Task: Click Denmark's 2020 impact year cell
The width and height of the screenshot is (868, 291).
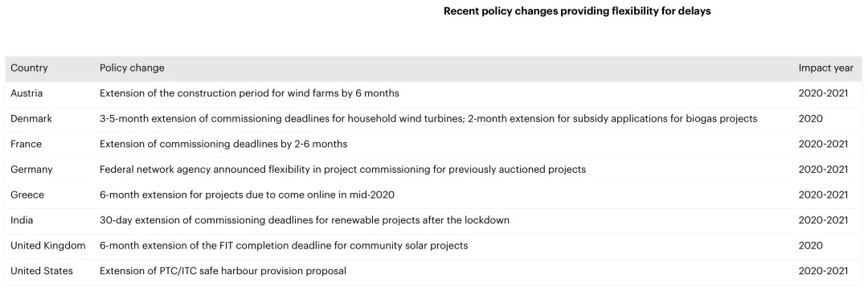Action: tap(810, 119)
